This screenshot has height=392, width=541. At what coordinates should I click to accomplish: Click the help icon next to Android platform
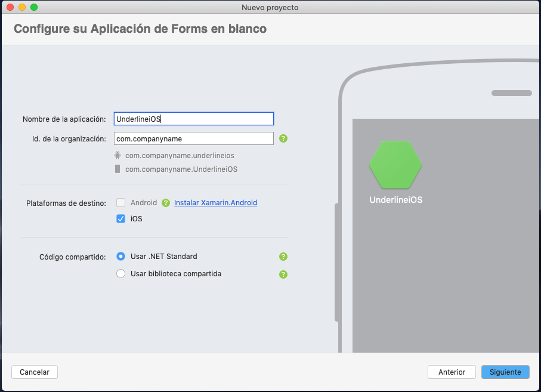[166, 203]
